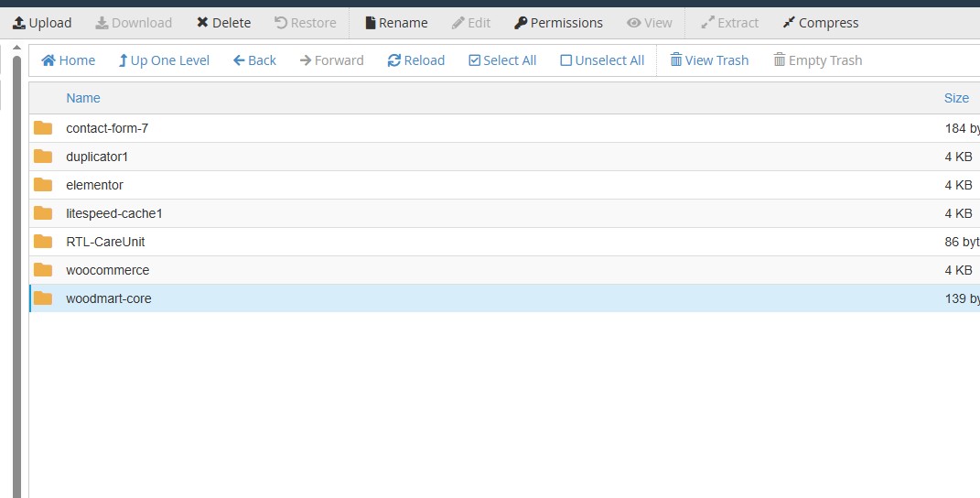Go Back to the previous folder
Viewport: 980px width, 498px height.
tap(254, 60)
